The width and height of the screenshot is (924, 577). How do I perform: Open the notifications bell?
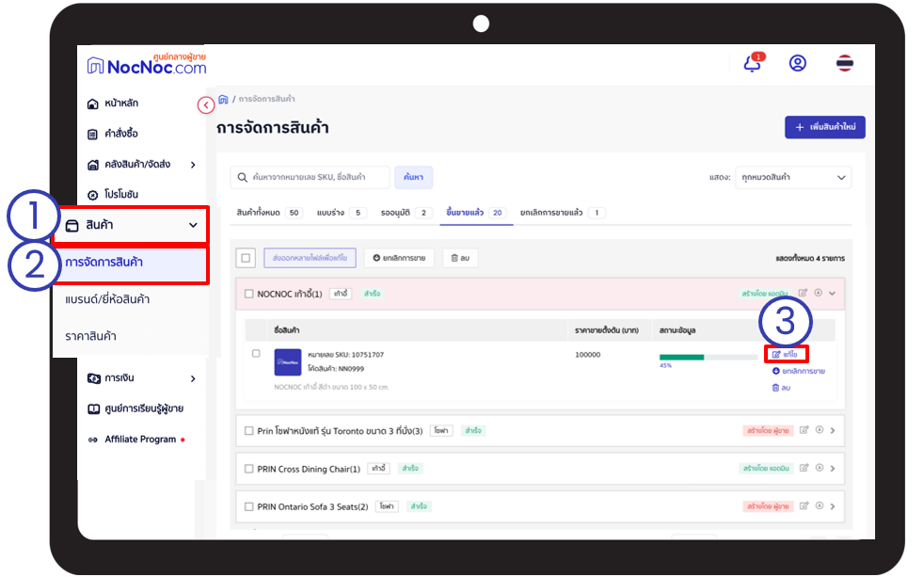point(753,63)
